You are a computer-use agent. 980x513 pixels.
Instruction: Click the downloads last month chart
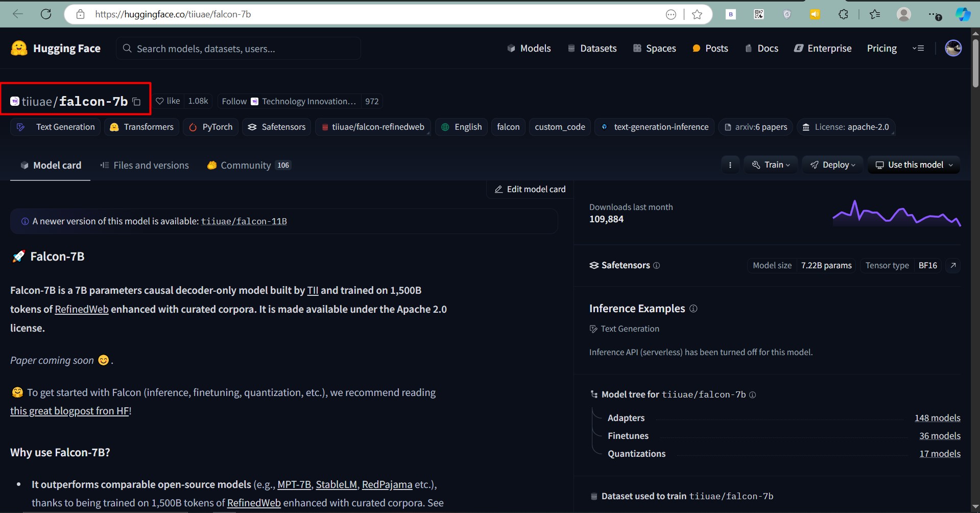[897, 213]
